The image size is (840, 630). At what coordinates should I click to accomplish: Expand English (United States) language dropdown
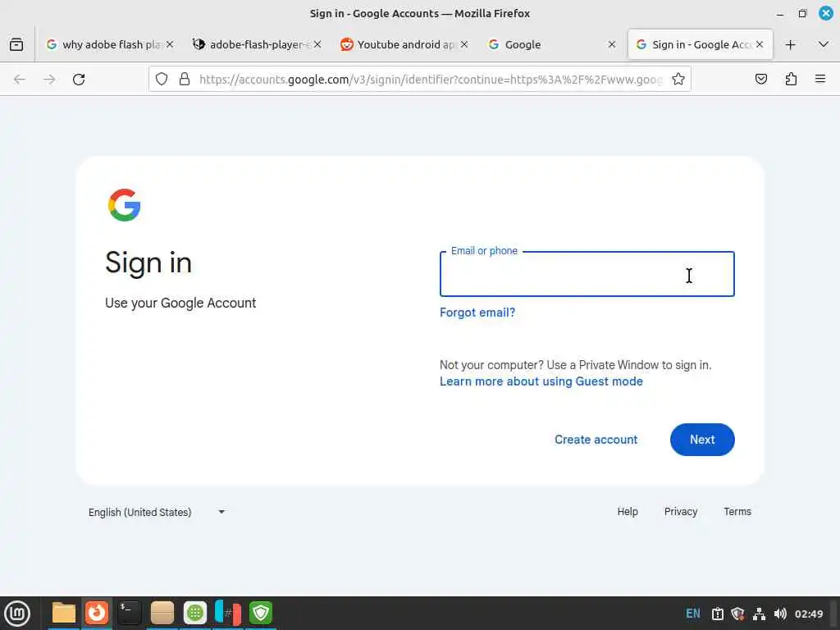pyautogui.click(x=157, y=512)
